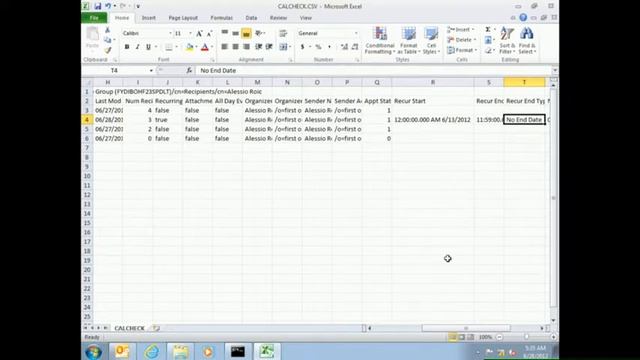This screenshot has width=640, height=360.
Task: Open the Name Box dropdown arrow
Action: (151, 71)
